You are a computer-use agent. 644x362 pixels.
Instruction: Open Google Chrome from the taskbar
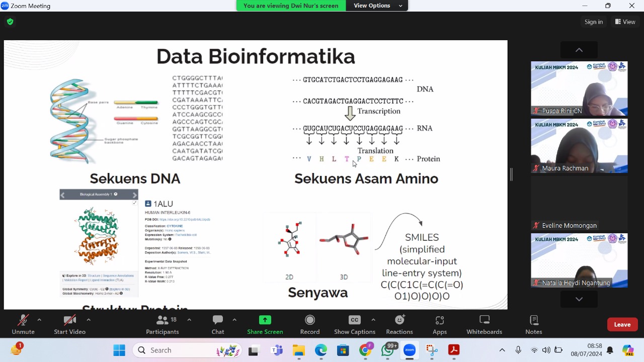tap(366, 350)
